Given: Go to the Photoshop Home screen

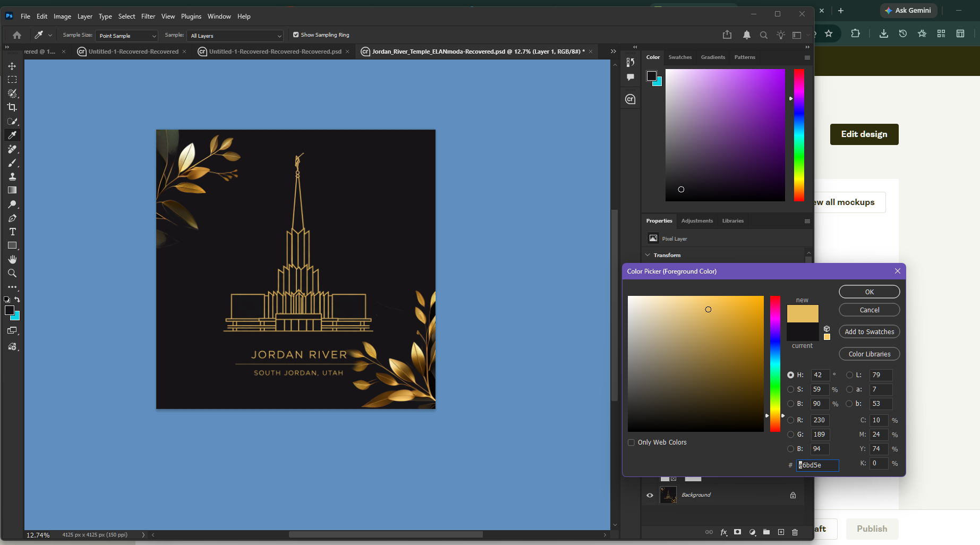Looking at the screenshot, I should point(17,35).
